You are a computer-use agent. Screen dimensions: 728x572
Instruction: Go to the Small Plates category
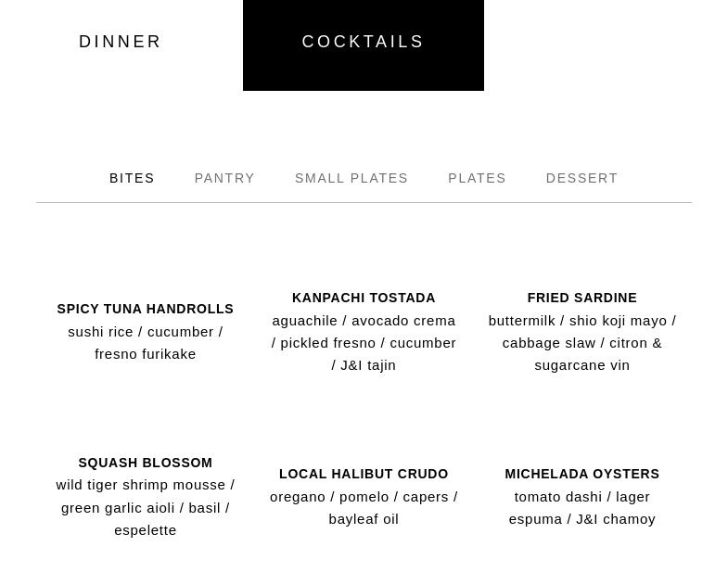click(x=351, y=178)
